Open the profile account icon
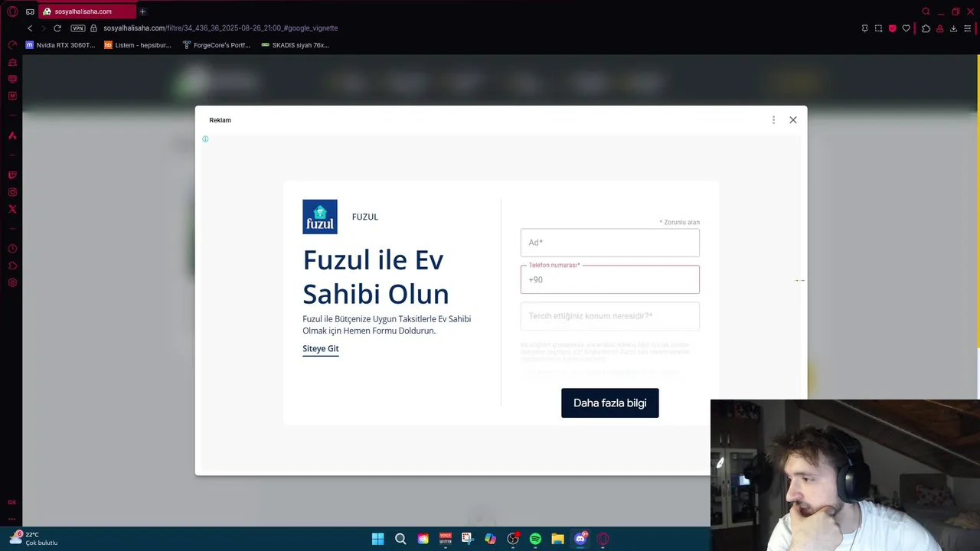 click(x=939, y=28)
